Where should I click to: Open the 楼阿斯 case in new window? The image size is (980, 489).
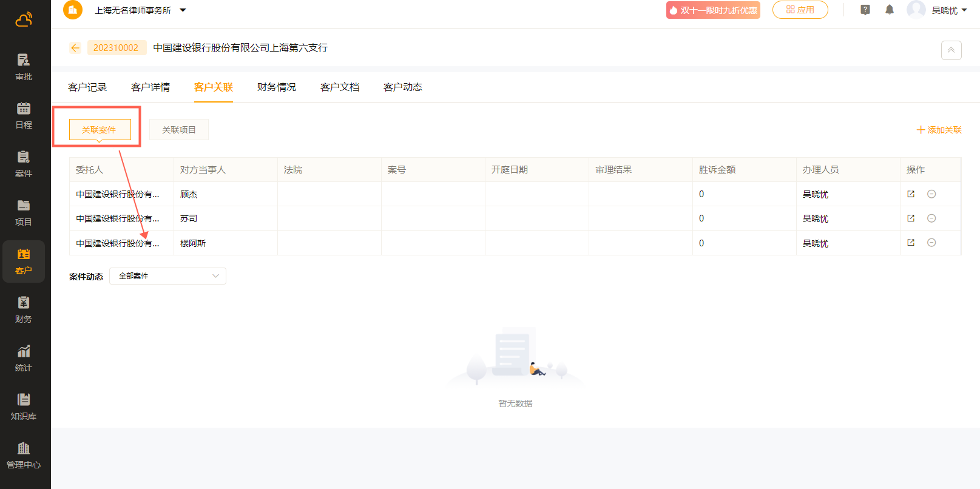[x=911, y=243]
